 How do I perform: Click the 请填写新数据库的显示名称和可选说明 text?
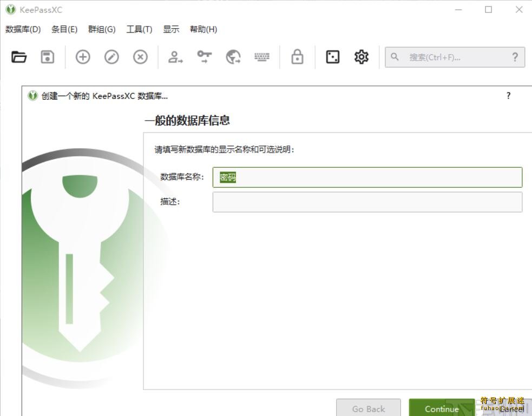pos(224,149)
